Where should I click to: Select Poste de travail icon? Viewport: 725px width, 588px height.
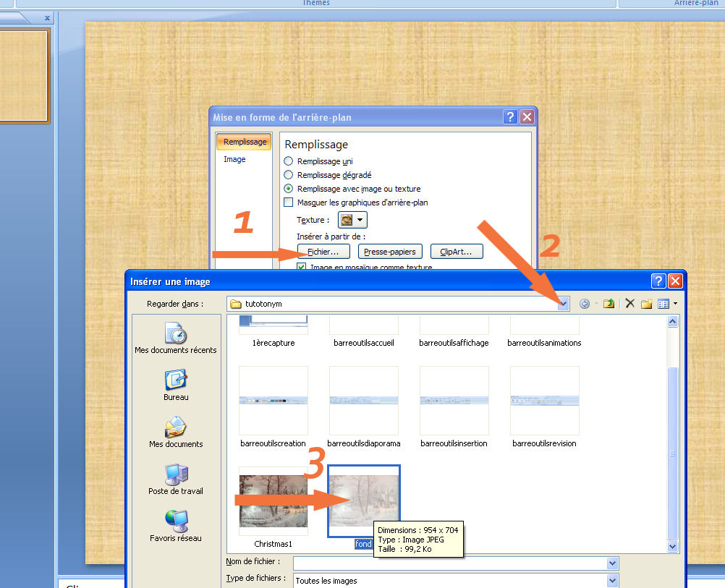coord(176,479)
